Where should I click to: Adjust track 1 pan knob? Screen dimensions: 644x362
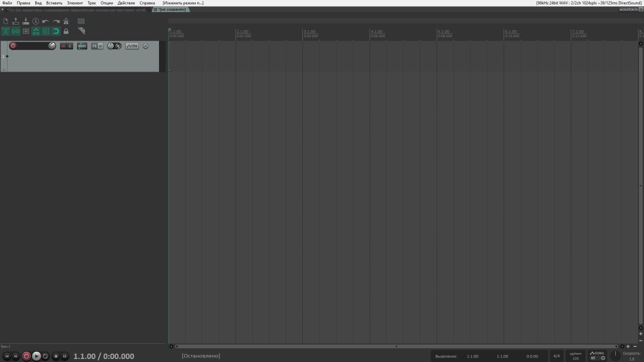(111, 46)
